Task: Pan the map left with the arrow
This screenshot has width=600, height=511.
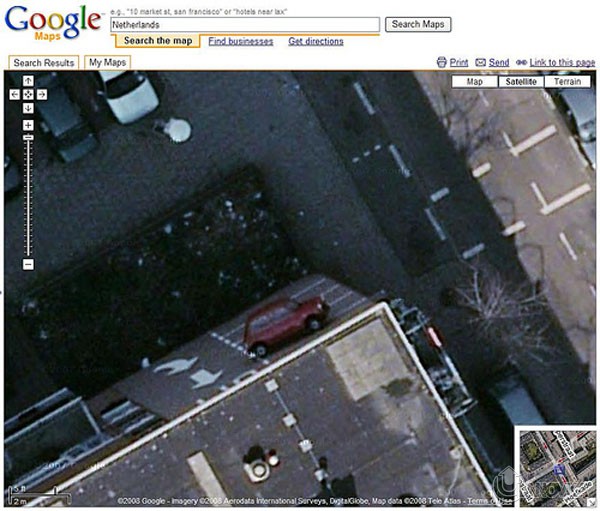Action: [15, 95]
